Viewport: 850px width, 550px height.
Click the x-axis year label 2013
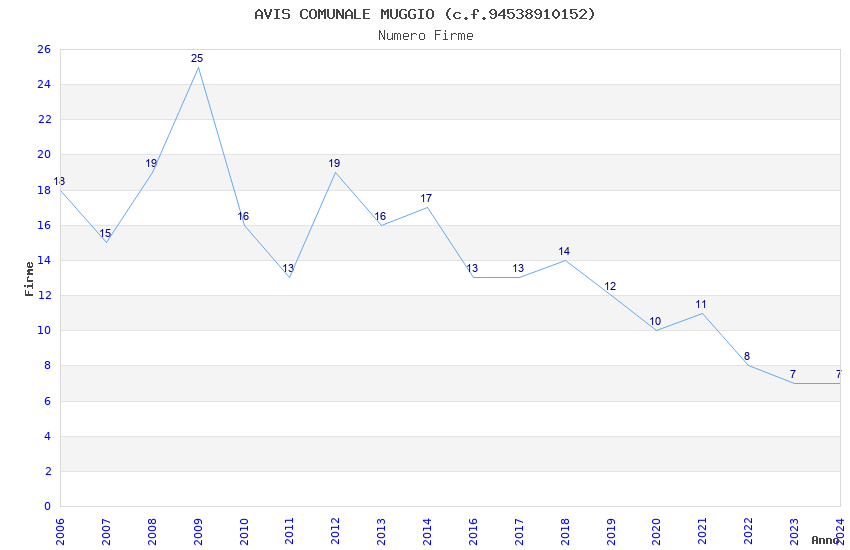(382, 532)
